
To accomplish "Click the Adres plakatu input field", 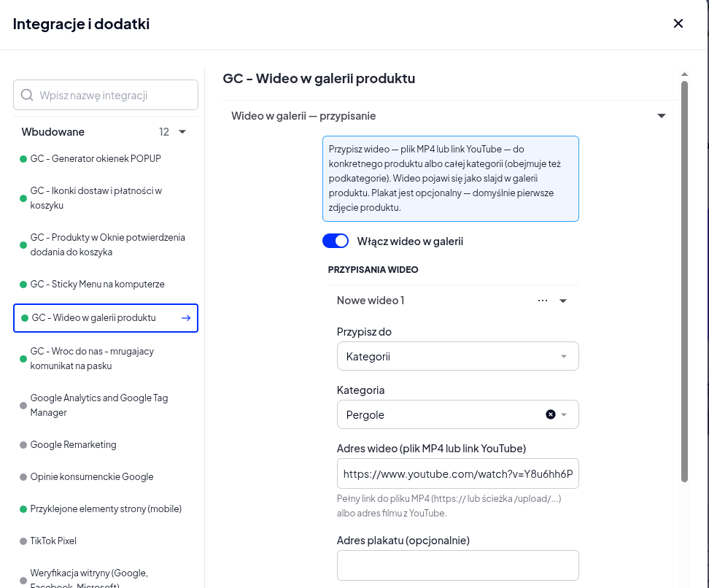I will click(457, 565).
